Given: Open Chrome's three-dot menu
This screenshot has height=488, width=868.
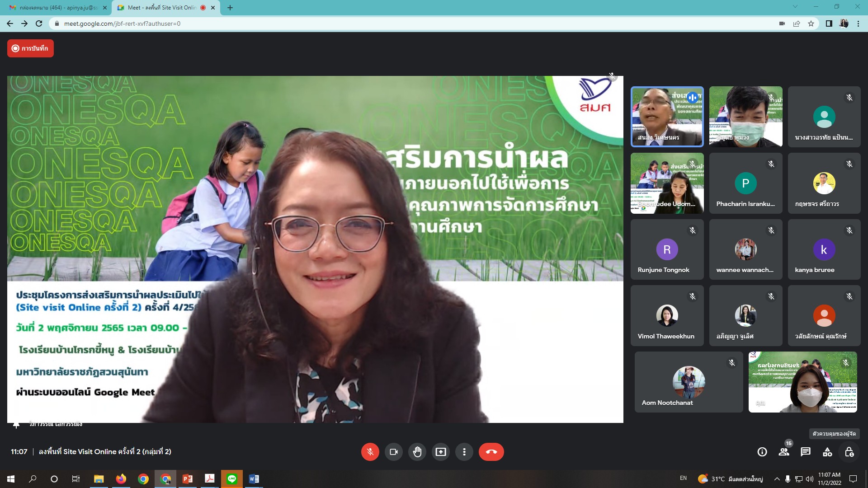Looking at the screenshot, I should 858,23.
